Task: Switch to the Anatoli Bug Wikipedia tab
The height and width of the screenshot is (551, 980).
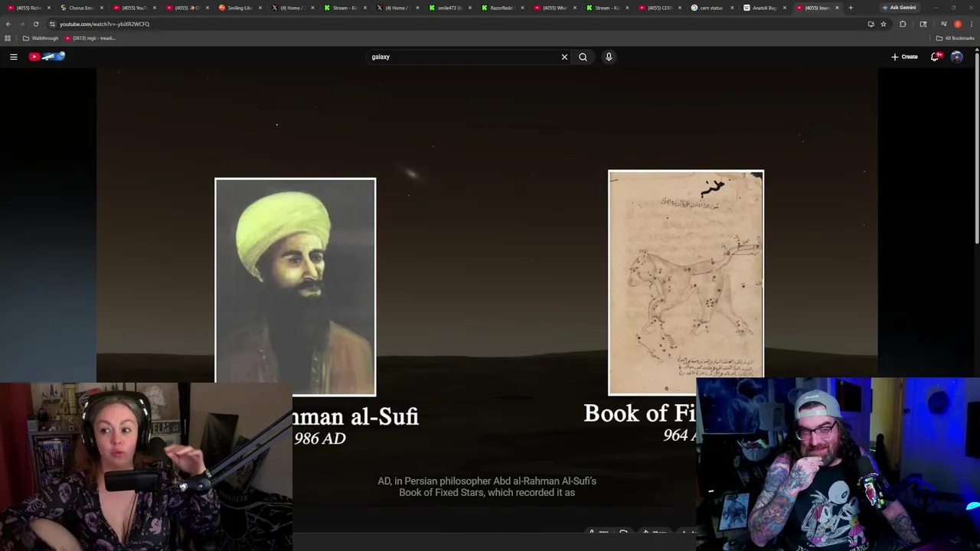Action: (x=764, y=8)
